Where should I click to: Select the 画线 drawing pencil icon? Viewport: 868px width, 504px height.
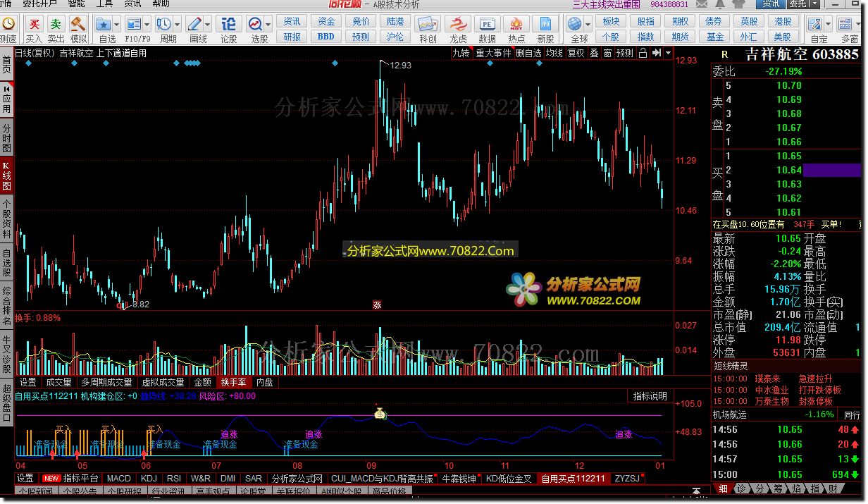pos(194,25)
